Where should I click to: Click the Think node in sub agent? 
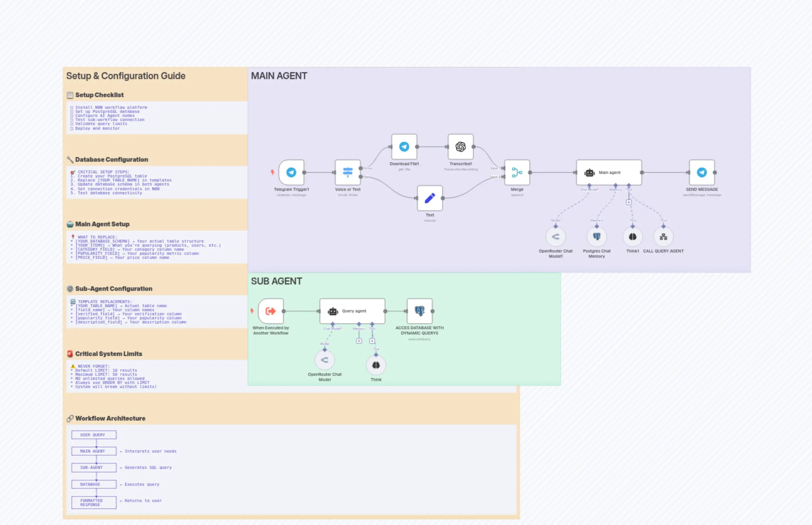click(x=376, y=365)
